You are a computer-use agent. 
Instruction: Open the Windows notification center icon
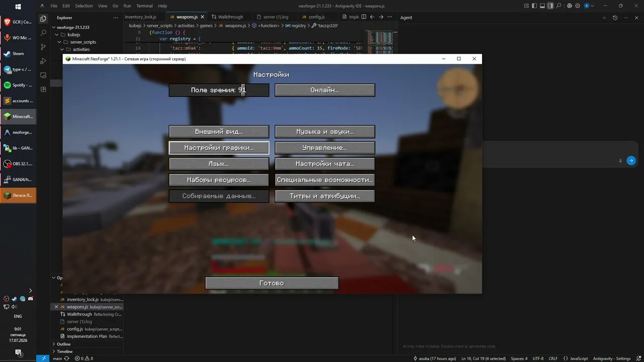point(18,352)
